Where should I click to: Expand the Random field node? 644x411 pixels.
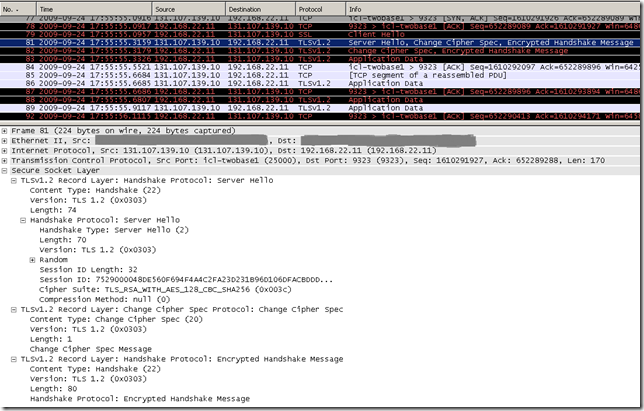(x=32, y=260)
